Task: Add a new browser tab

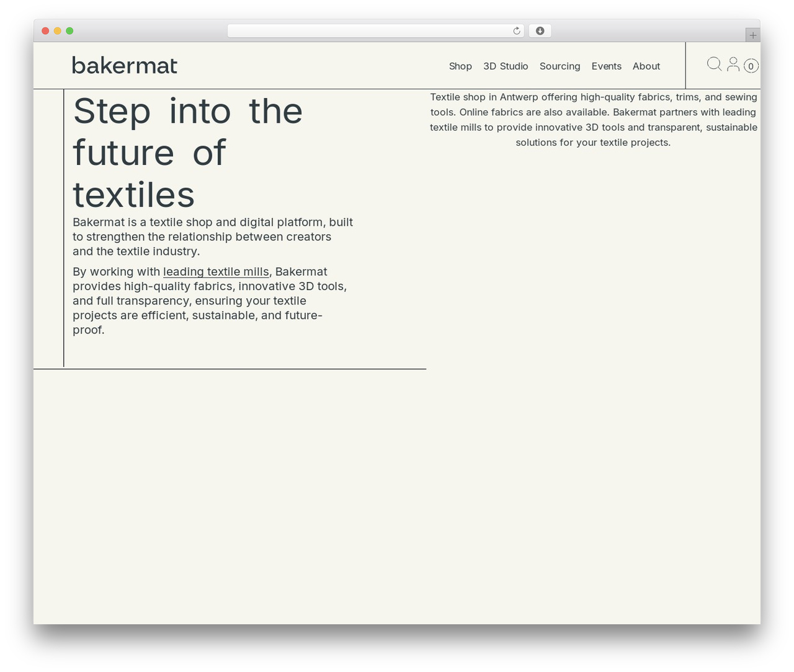Action: [752, 35]
